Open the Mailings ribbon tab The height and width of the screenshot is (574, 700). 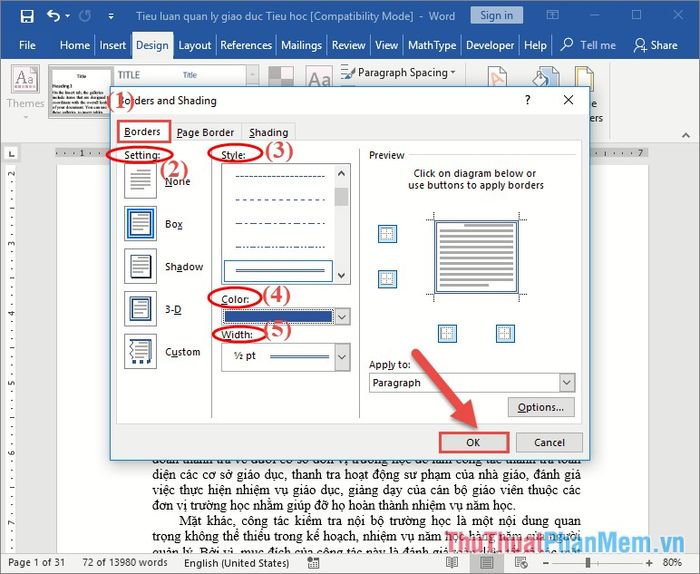click(301, 45)
